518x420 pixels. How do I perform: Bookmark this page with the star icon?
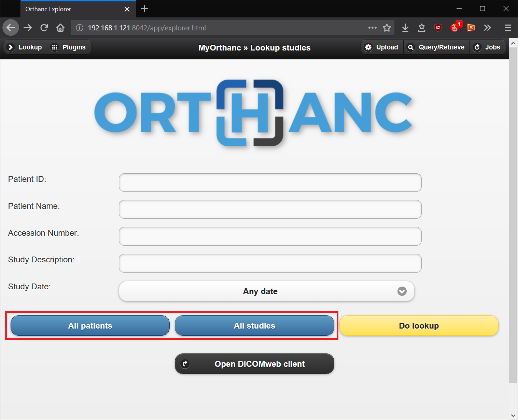pos(387,28)
